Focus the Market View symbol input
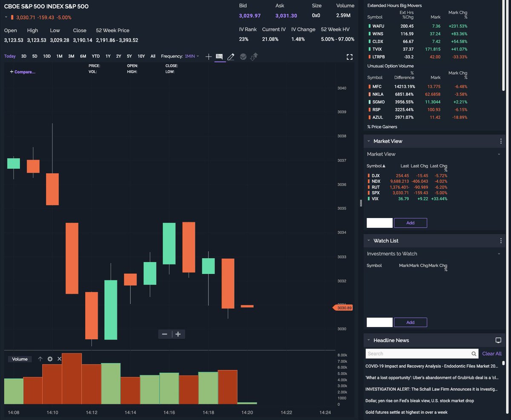511x420 pixels. 379,223
